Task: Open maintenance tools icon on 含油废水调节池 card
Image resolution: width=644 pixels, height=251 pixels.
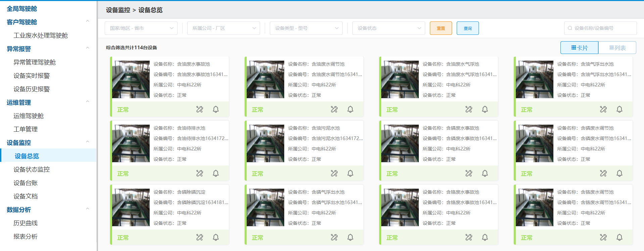Action: point(334,109)
